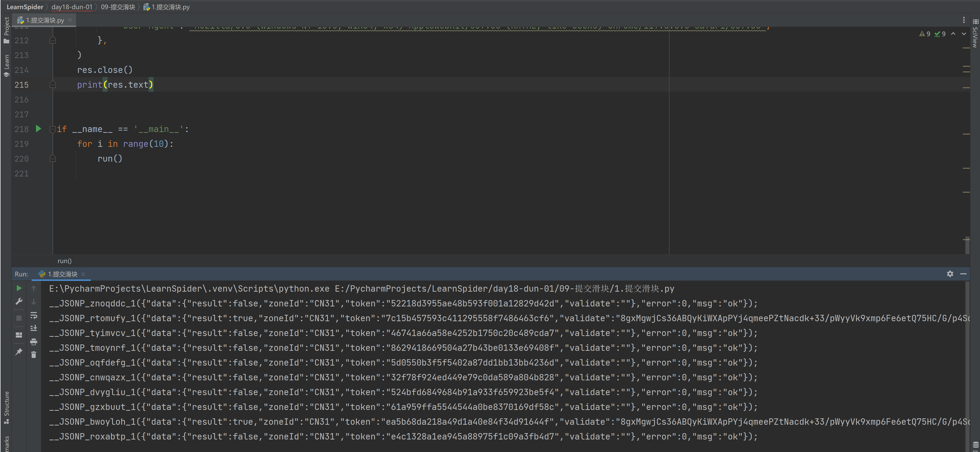
Task: Toggle scroll to end of console output
Action: click(x=33, y=328)
